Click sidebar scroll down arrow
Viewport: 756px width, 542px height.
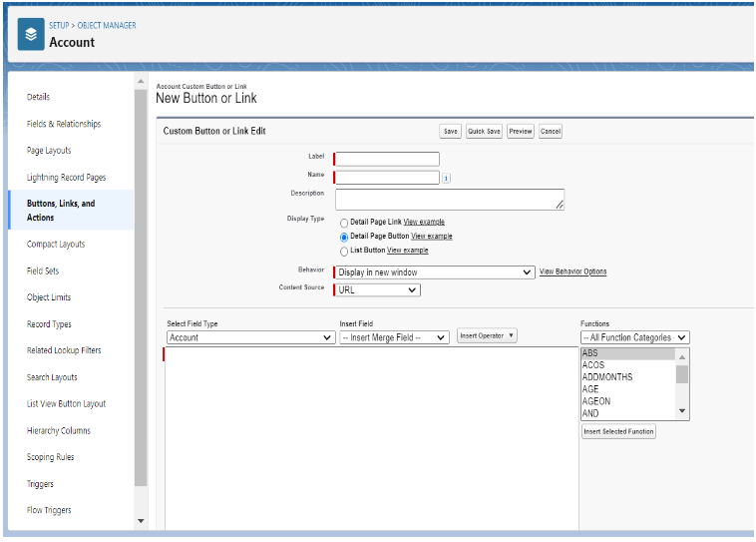[141, 521]
